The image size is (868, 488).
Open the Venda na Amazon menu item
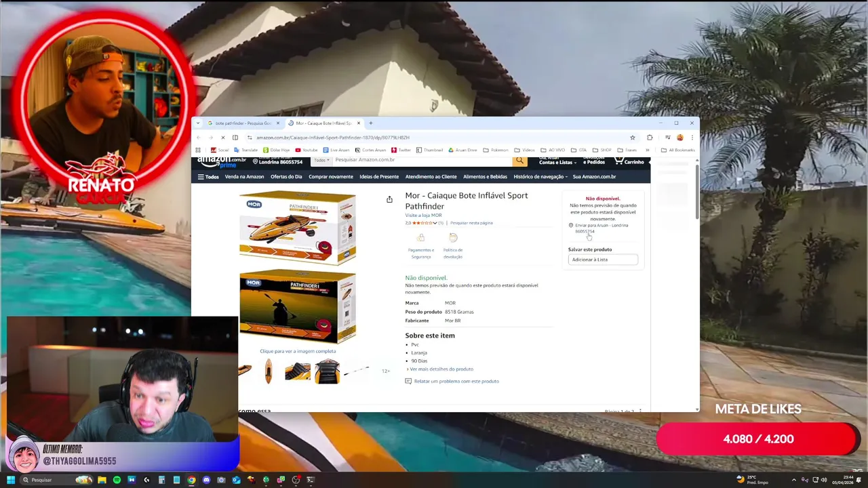click(244, 177)
